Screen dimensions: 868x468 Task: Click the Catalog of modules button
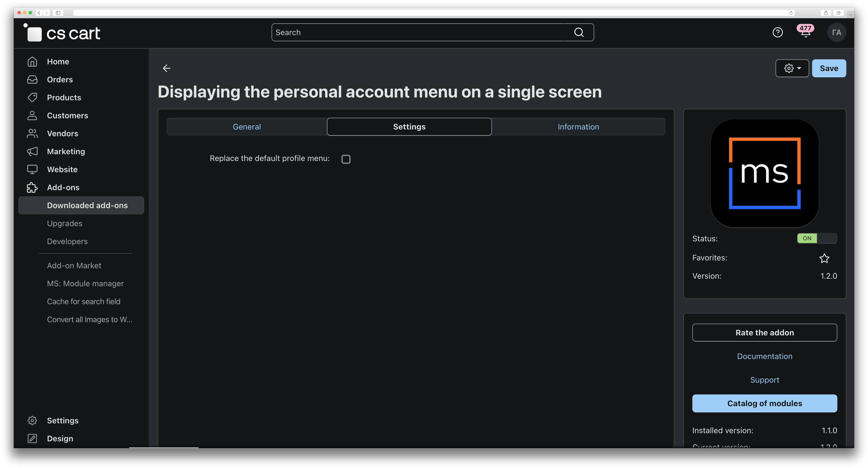click(x=764, y=403)
